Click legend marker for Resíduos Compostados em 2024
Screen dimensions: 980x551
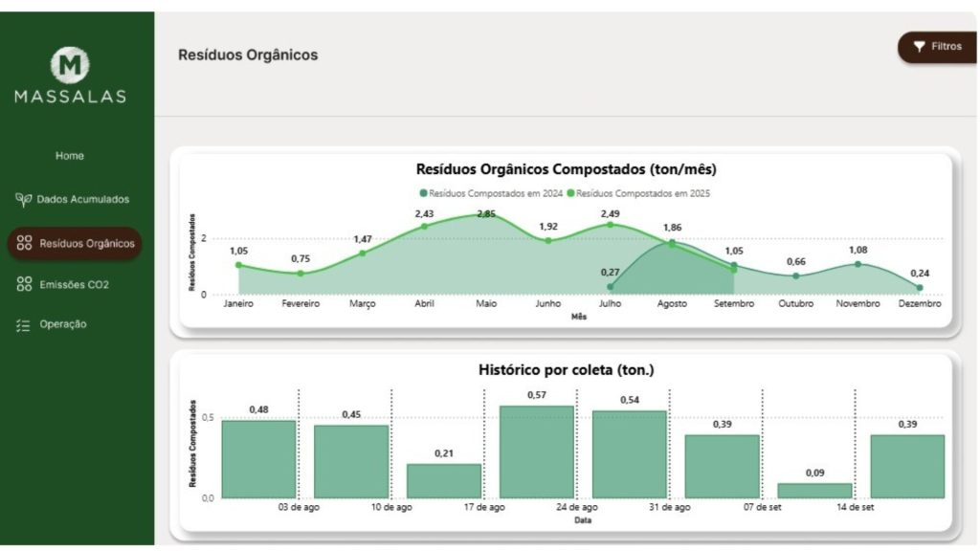click(423, 193)
